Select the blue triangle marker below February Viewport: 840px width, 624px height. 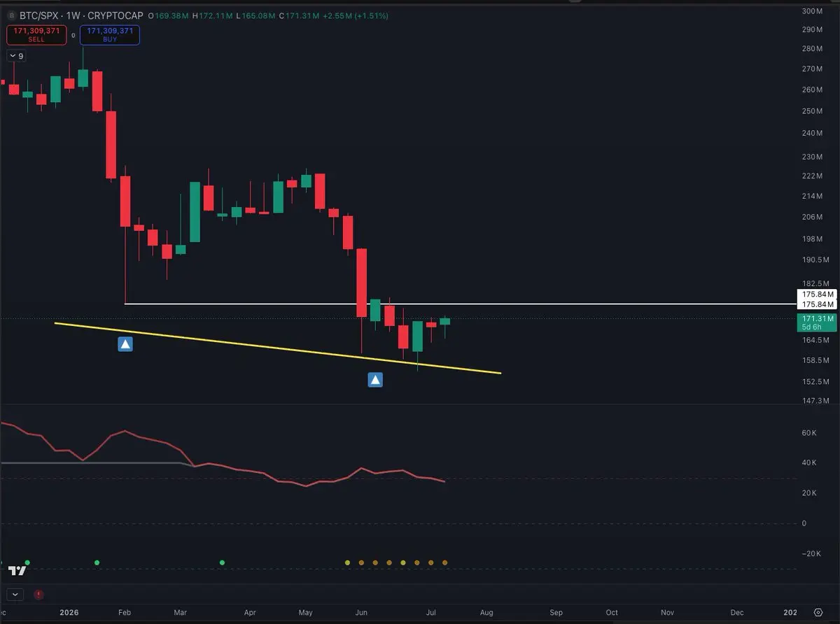(125, 344)
